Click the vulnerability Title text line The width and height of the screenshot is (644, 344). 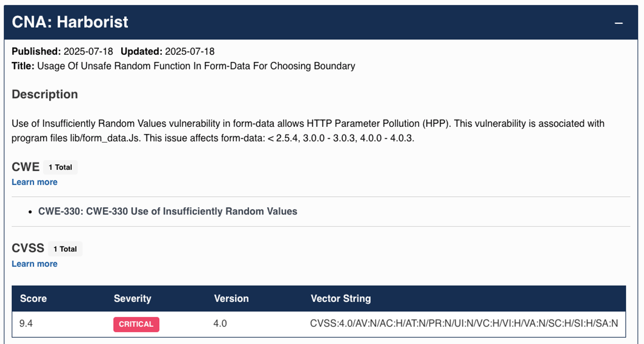click(x=184, y=66)
